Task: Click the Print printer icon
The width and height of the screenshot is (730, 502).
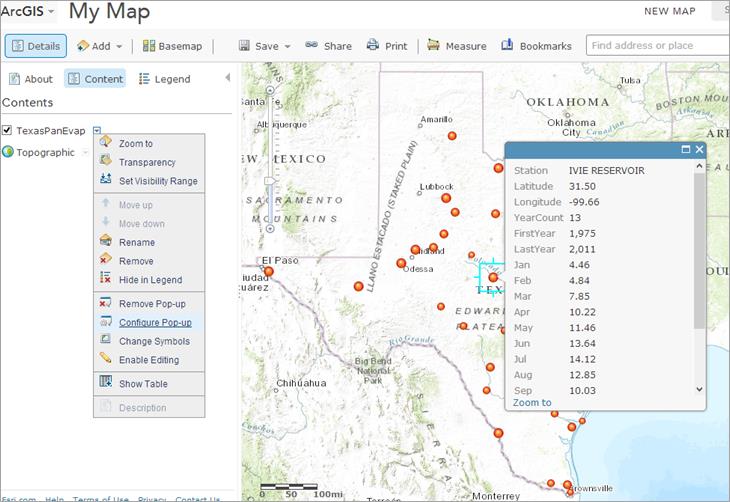Action: pos(373,46)
